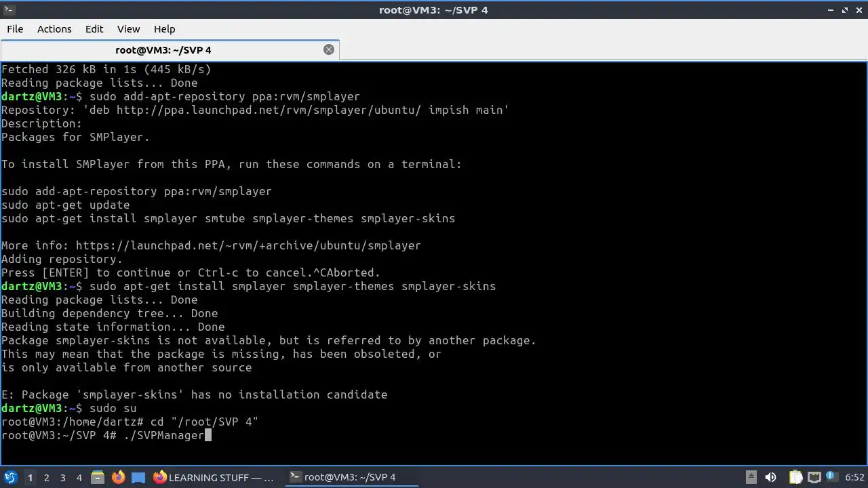Open the clipboard manager tray icon
Viewport: 868px width, 488px height.
point(795,478)
